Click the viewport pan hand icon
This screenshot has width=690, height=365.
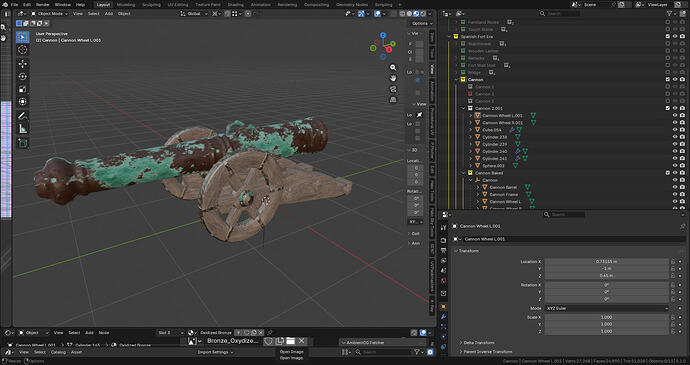[393, 78]
